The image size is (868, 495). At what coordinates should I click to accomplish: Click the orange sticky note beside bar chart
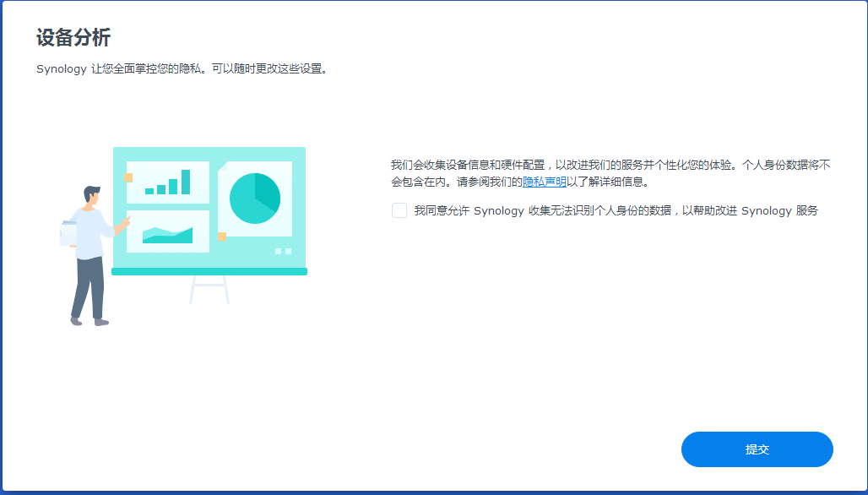tap(128, 177)
